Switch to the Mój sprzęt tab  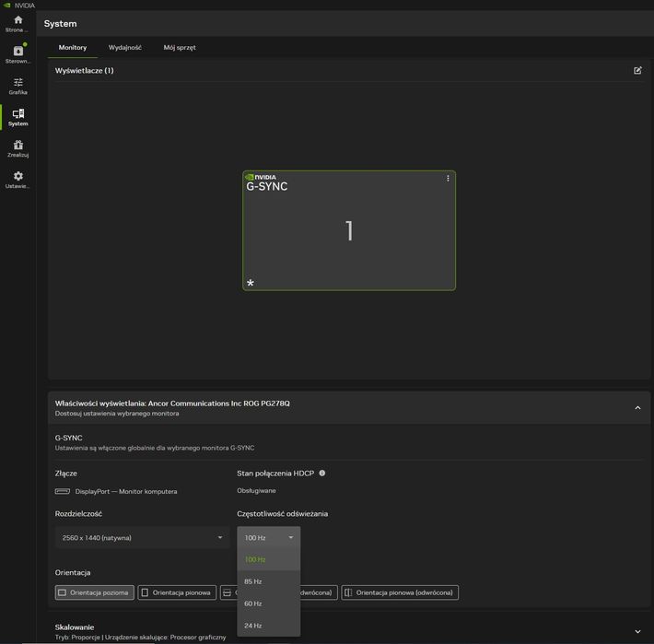(180, 48)
